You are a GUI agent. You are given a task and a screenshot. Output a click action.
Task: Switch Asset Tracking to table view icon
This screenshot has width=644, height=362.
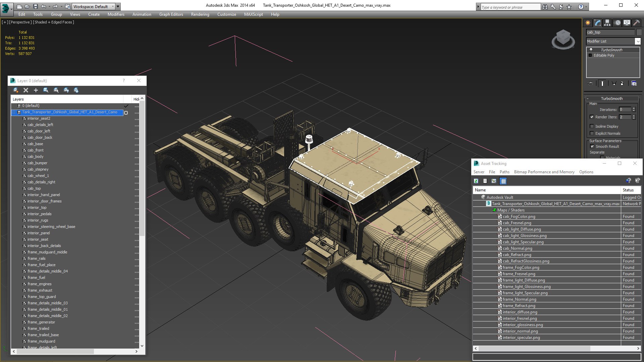pos(503,181)
